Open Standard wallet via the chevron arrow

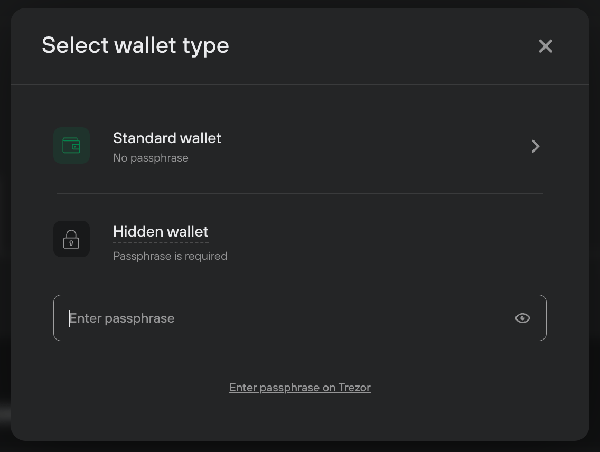pyautogui.click(x=535, y=146)
